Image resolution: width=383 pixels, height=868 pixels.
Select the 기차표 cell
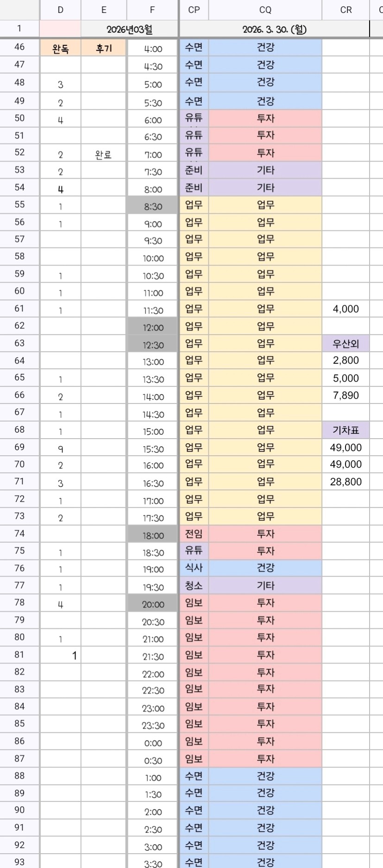[x=345, y=430]
